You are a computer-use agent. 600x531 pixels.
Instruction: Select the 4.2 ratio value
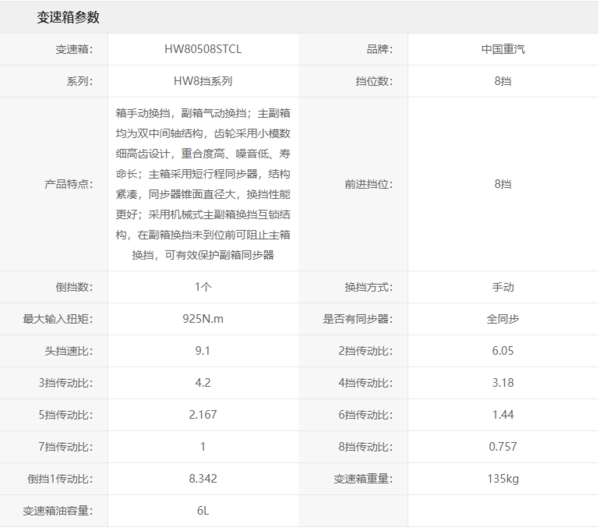[203, 383]
